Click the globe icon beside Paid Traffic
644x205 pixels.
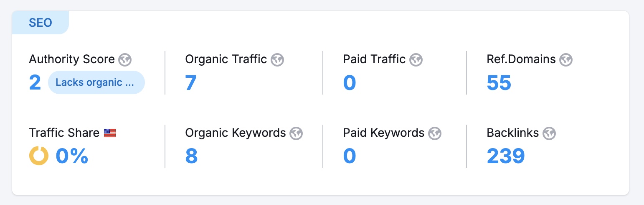tap(416, 60)
